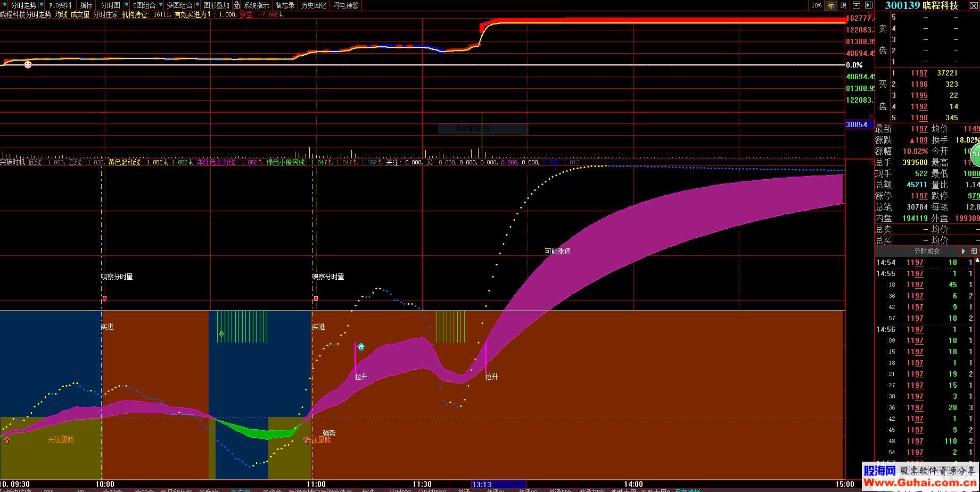Click the skip-forward panel icon in top bar
980x492 pixels.
click(868, 5)
